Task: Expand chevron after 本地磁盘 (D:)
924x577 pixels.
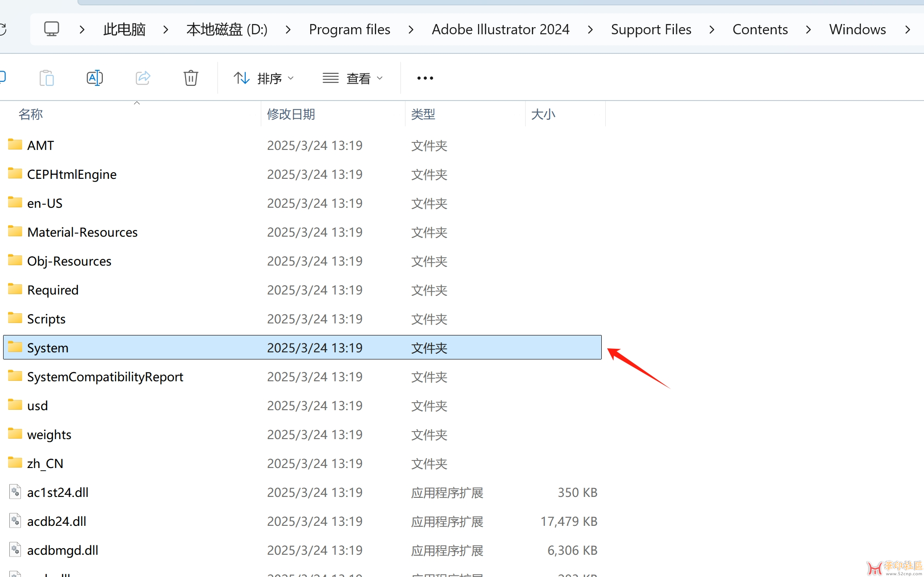Action: pos(288,29)
